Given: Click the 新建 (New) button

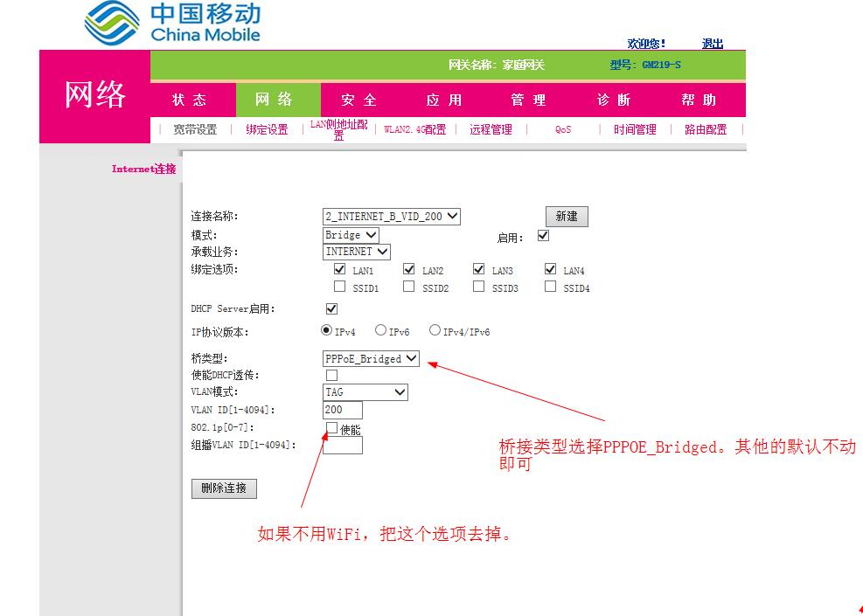Looking at the screenshot, I should point(566,217).
